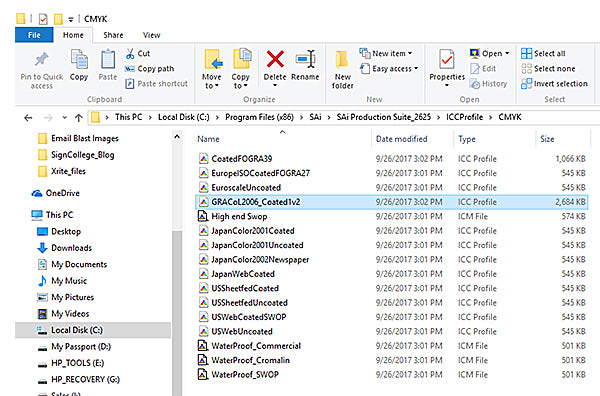Screen dimensions: 600x396
Task: Open the Copy to folder menu
Action: [x=241, y=69]
